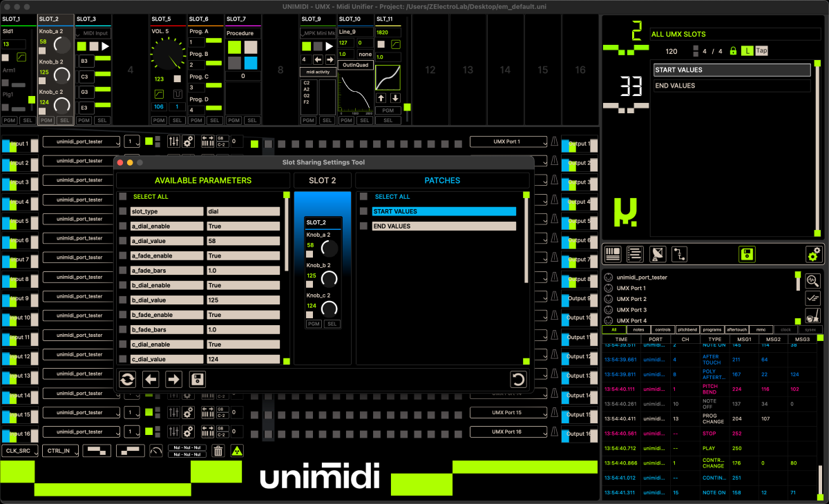Screen dimensions: 829x504
Task: Open the Input 16 unimidi_port_tester dropdown
Action: (81, 432)
